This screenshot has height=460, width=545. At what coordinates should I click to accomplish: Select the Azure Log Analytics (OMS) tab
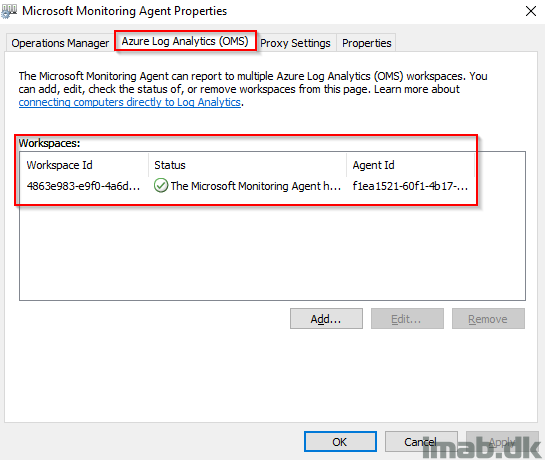pos(185,41)
